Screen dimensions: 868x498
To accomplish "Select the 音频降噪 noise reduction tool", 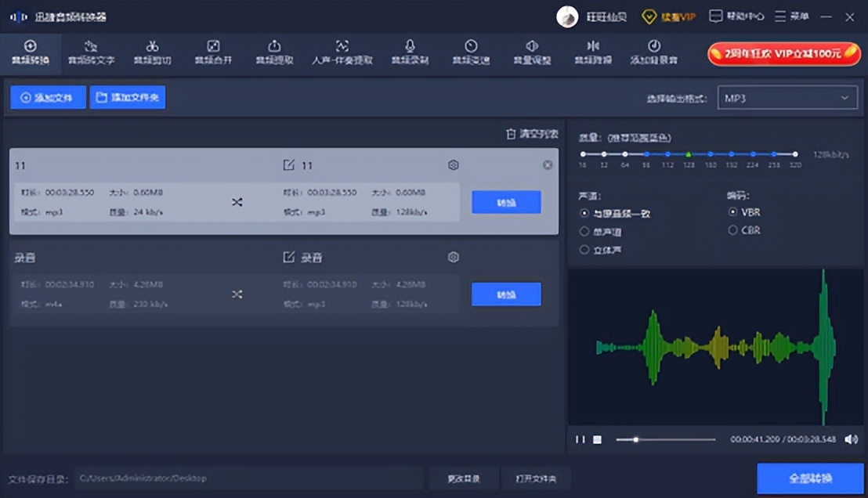I will (593, 52).
